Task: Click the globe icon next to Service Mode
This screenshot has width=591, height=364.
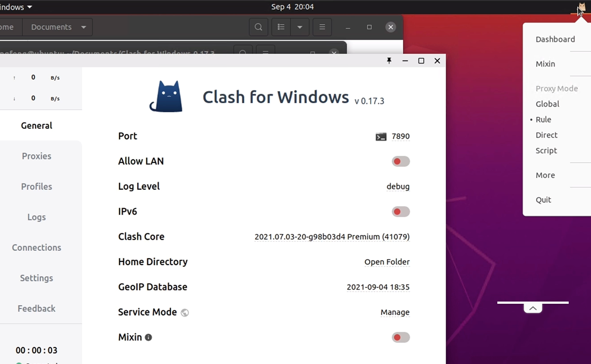Action: click(185, 313)
